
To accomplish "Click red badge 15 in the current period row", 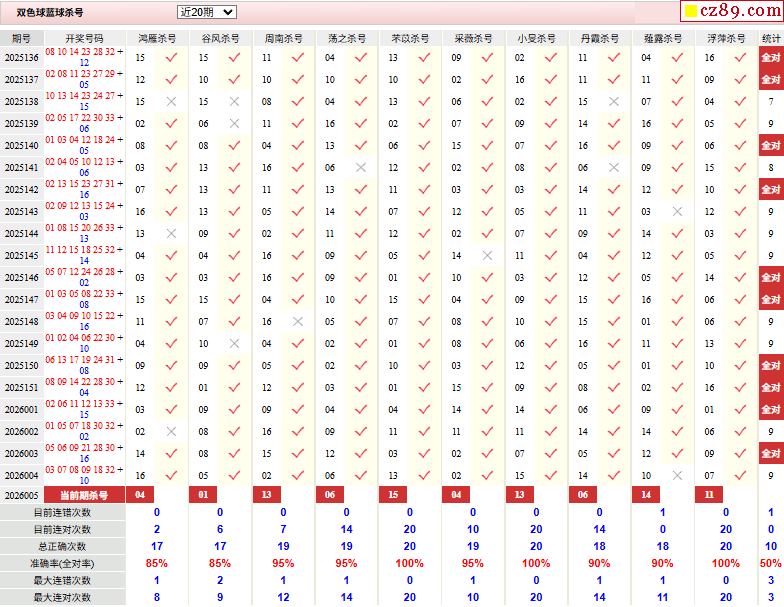I will click(393, 495).
